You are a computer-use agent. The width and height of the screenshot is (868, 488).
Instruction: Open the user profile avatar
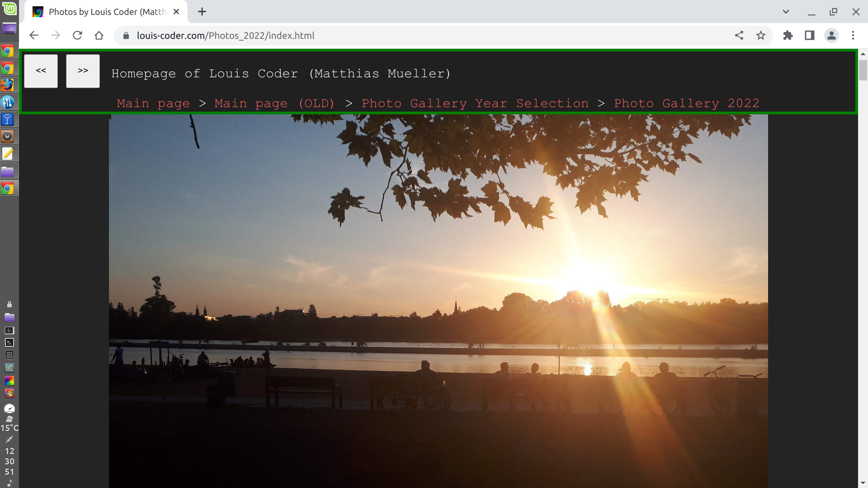pos(831,35)
